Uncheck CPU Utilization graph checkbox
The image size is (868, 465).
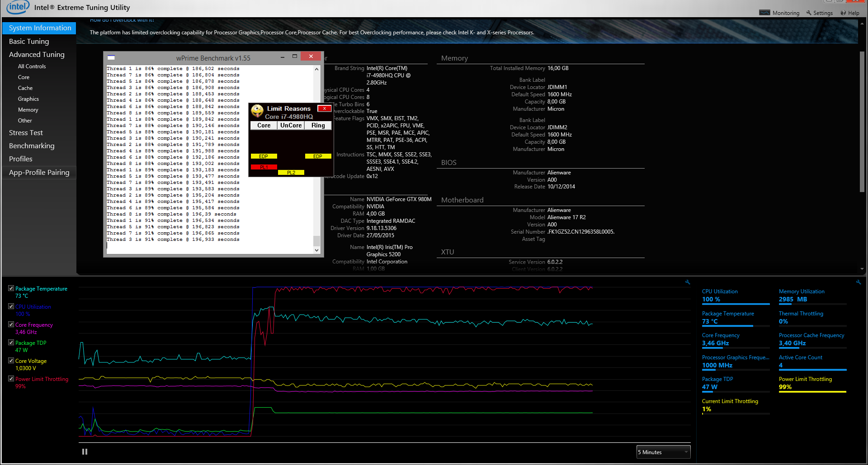tap(11, 306)
